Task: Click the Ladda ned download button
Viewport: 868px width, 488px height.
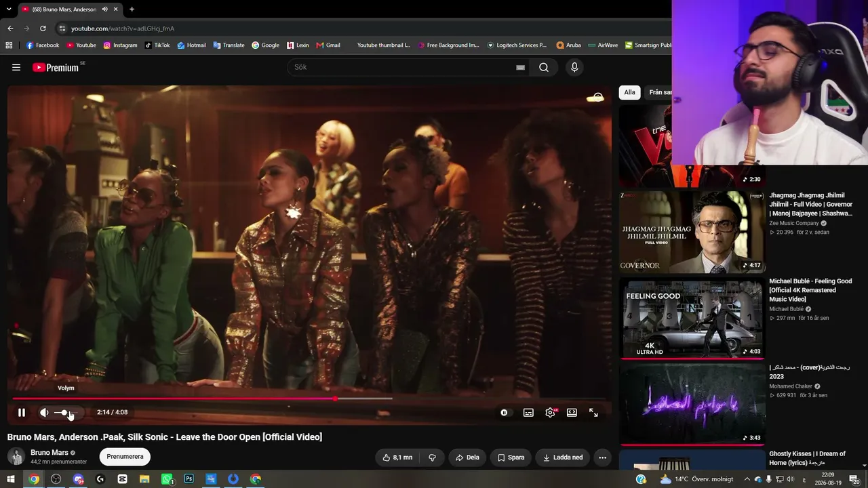Action: (563, 457)
